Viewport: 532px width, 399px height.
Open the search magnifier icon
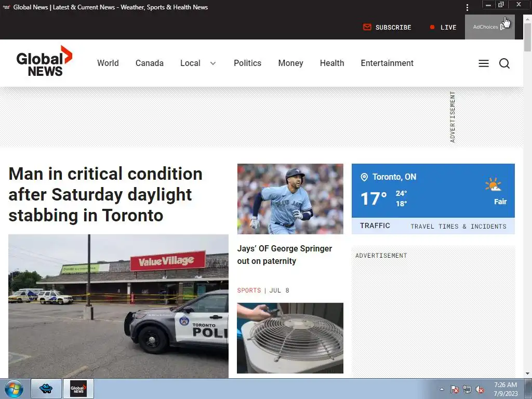click(x=504, y=63)
